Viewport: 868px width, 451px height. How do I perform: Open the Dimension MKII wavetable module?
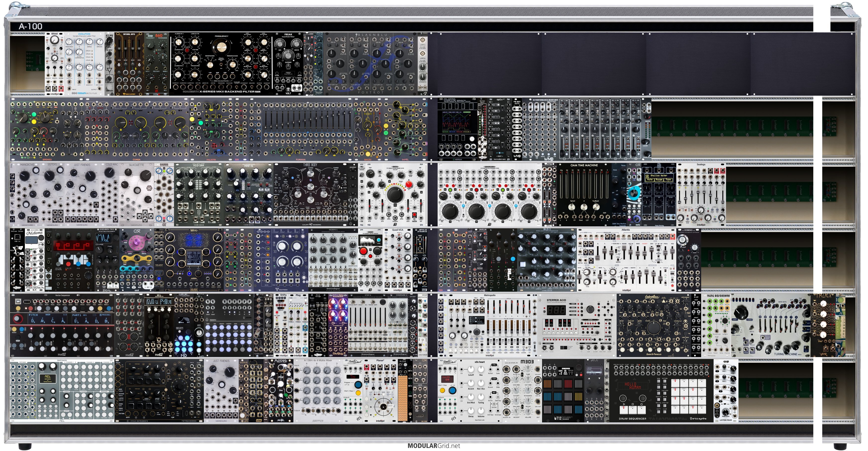(x=107, y=260)
